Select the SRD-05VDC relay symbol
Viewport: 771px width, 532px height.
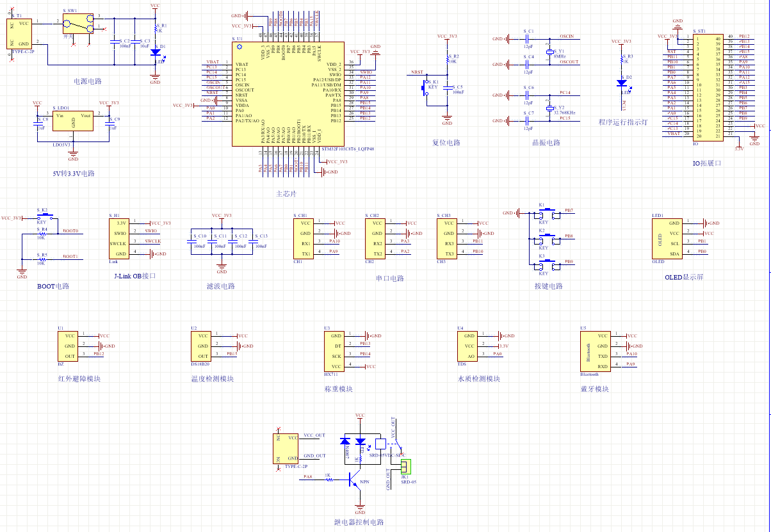[381, 443]
